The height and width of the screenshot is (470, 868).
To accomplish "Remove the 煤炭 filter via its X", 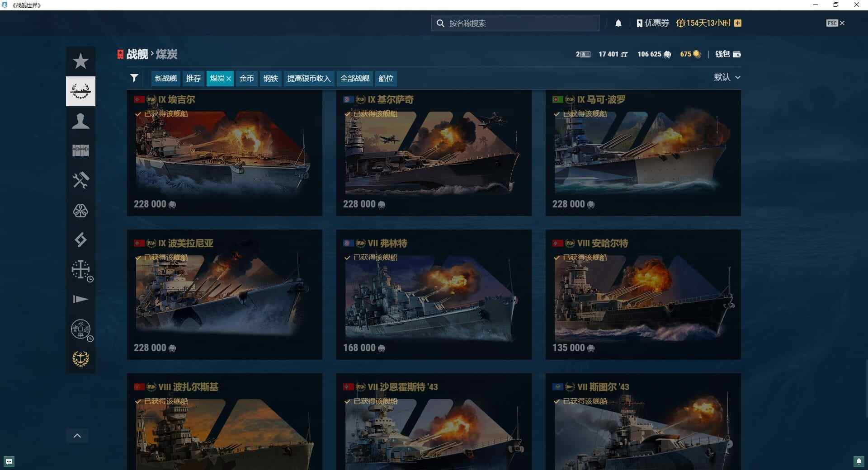I will [x=228, y=78].
